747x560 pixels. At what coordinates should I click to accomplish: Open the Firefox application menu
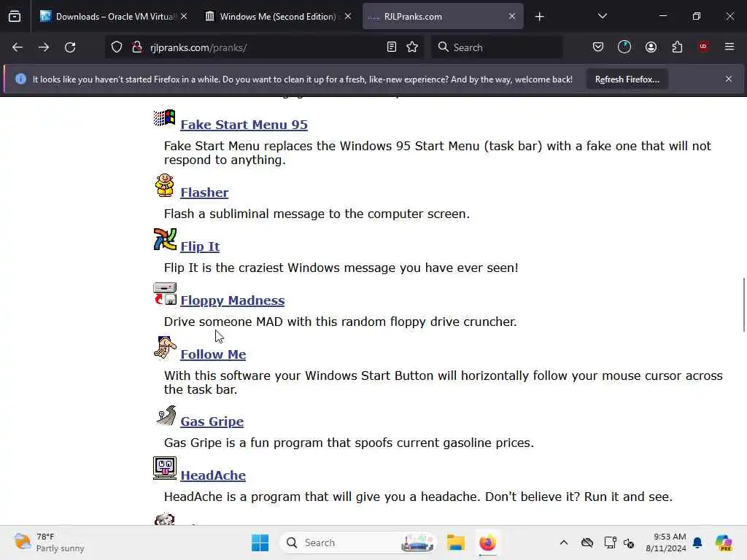pyautogui.click(x=729, y=47)
